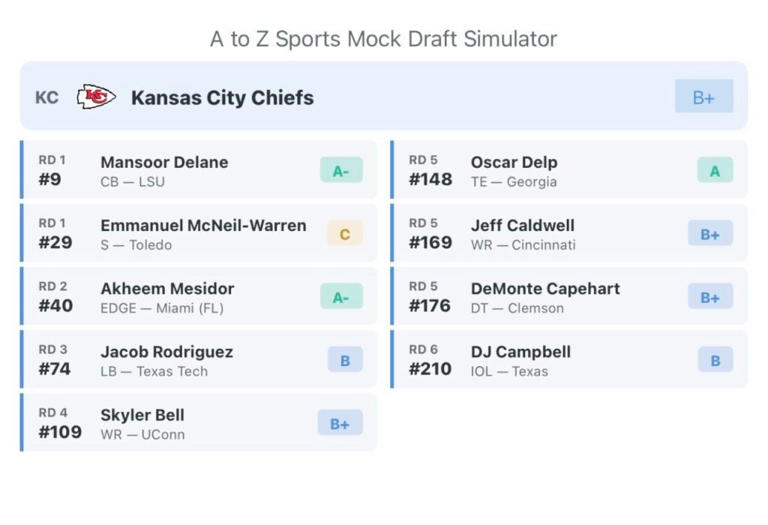This screenshot has width=768, height=525.
Task: Select Mansoor Delane's A- grade badge
Action: [341, 171]
